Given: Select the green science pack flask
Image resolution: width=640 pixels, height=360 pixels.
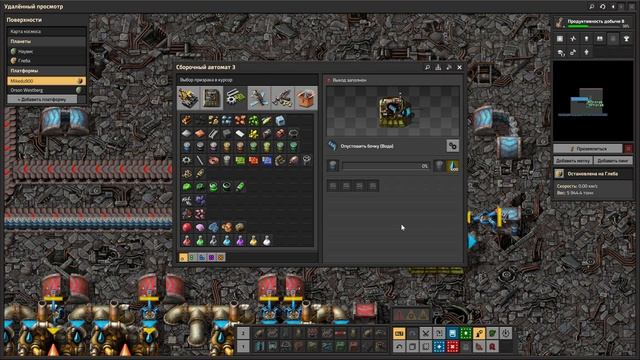Looking at the screenshot, I should 200,241.
